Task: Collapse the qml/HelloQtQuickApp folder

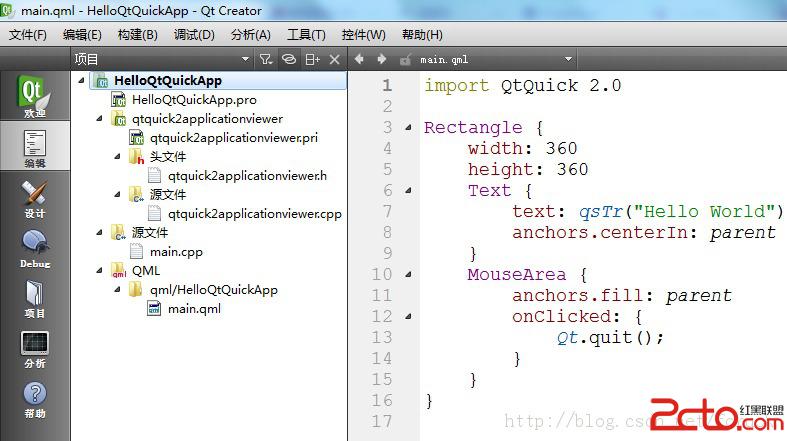Action: click(x=117, y=289)
